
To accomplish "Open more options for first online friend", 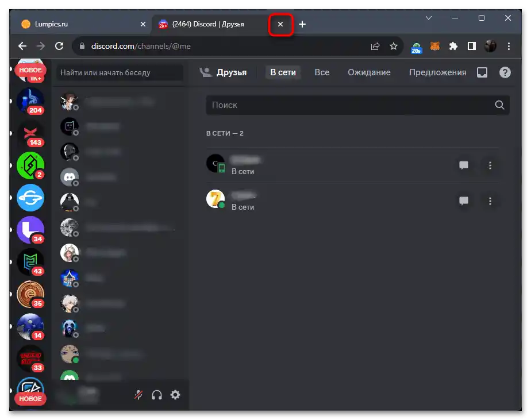I will [x=490, y=165].
